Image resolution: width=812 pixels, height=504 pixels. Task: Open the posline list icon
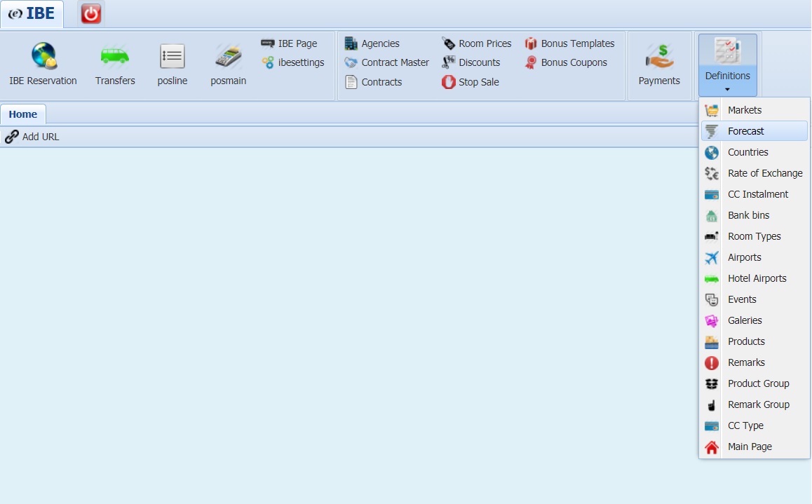pyautogui.click(x=172, y=56)
